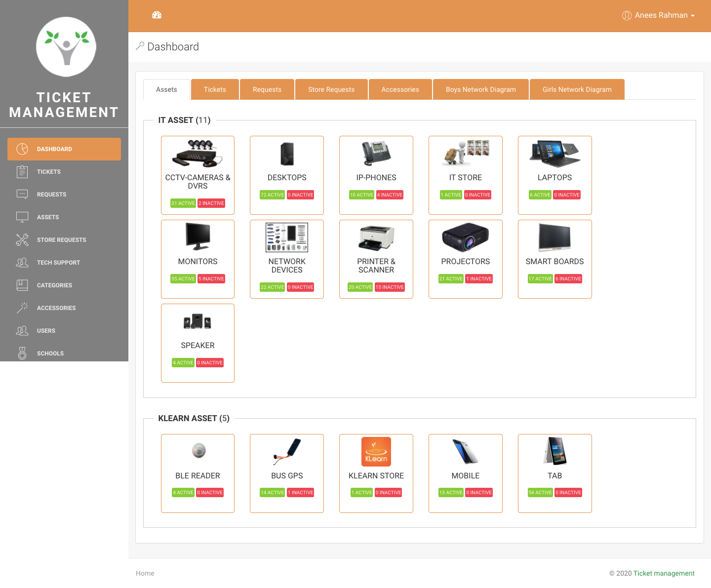Screen dimensions: 711x588
Task: Click the Accessories magic wand sidebar icon
Action: (x=22, y=308)
